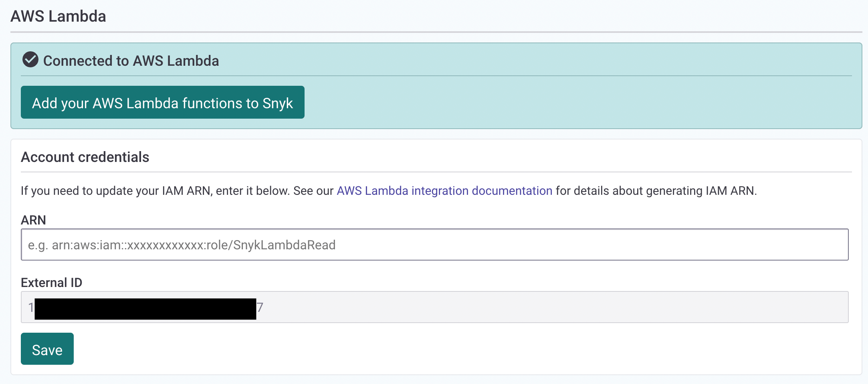
Task: Click the AWS Lambda page title
Action: [x=58, y=16]
